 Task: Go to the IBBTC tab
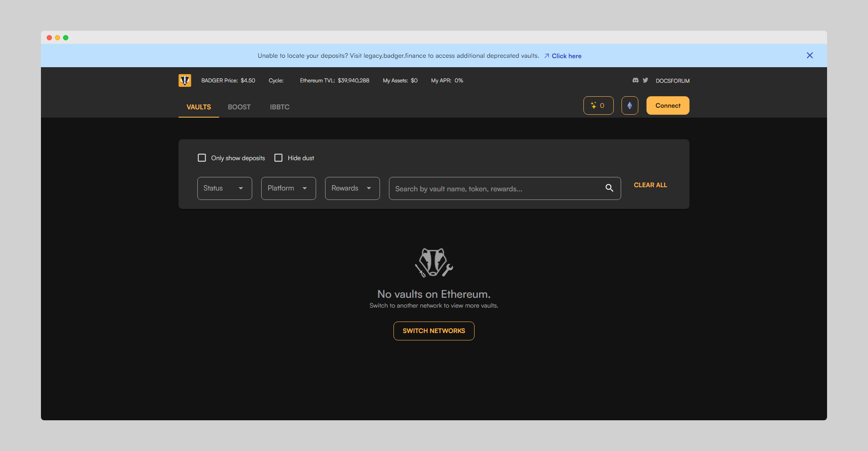[280, 107]
